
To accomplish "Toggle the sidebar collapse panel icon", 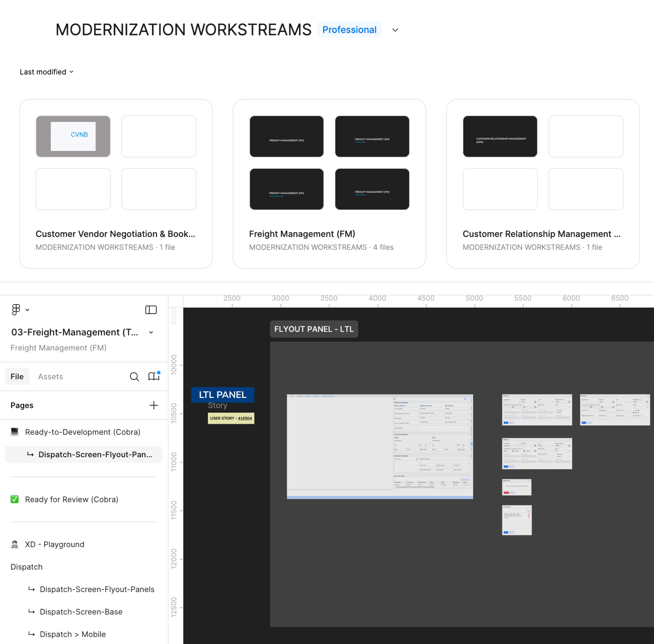I will click(151, 310).
